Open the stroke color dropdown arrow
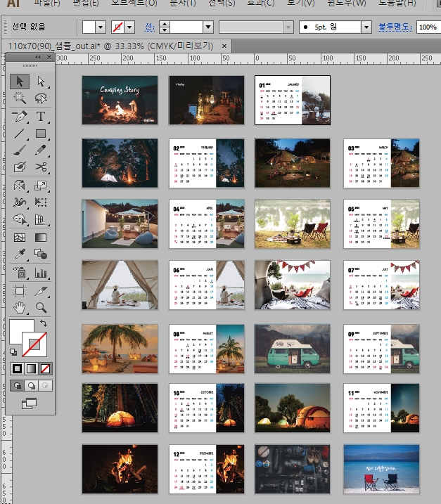Viewport: 441px width, 504px height. tap(129, 27)
